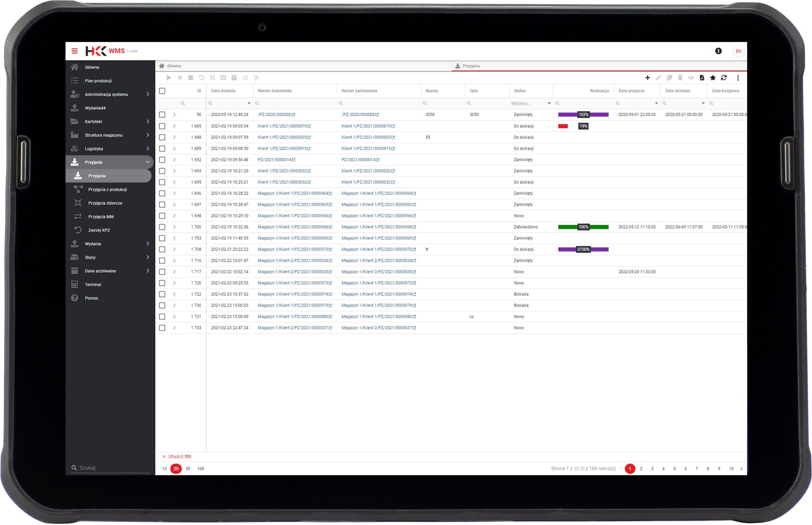Click the hamburger menu icon
Screen dimensions: 812x525
coord(74,51)
